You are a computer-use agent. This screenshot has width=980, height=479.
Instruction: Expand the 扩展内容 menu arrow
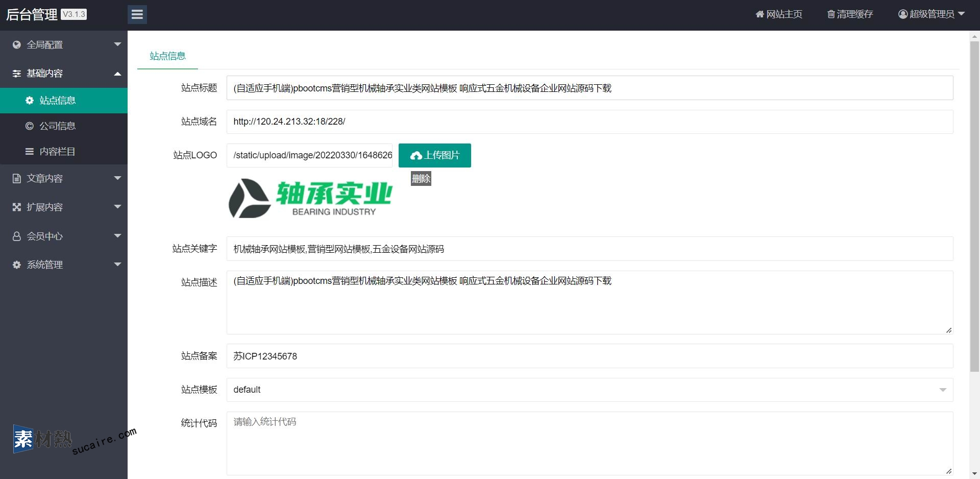117,207
